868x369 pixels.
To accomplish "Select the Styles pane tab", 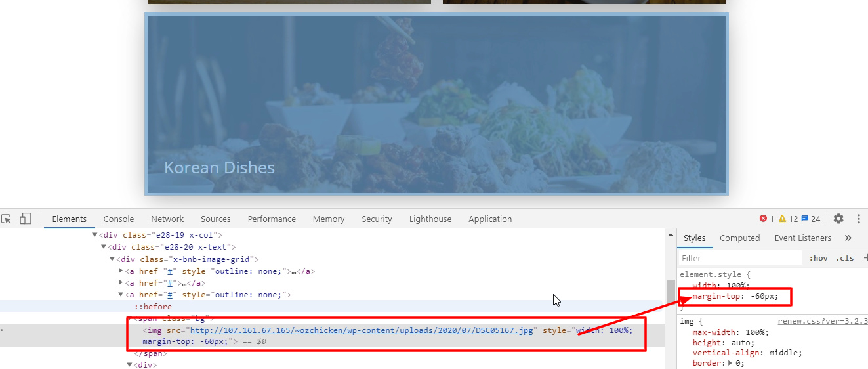I will [695, 238].
